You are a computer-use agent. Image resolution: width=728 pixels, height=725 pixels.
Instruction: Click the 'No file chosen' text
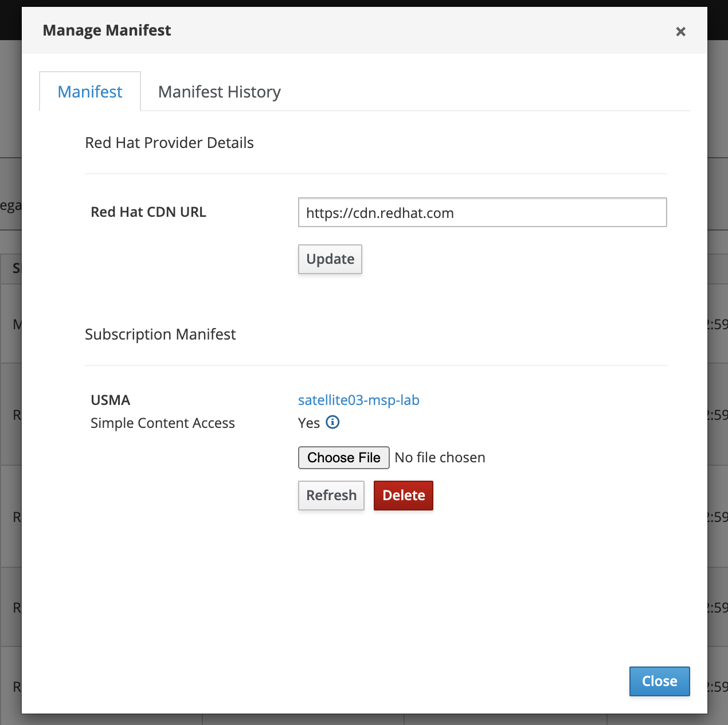click(440, 458)
